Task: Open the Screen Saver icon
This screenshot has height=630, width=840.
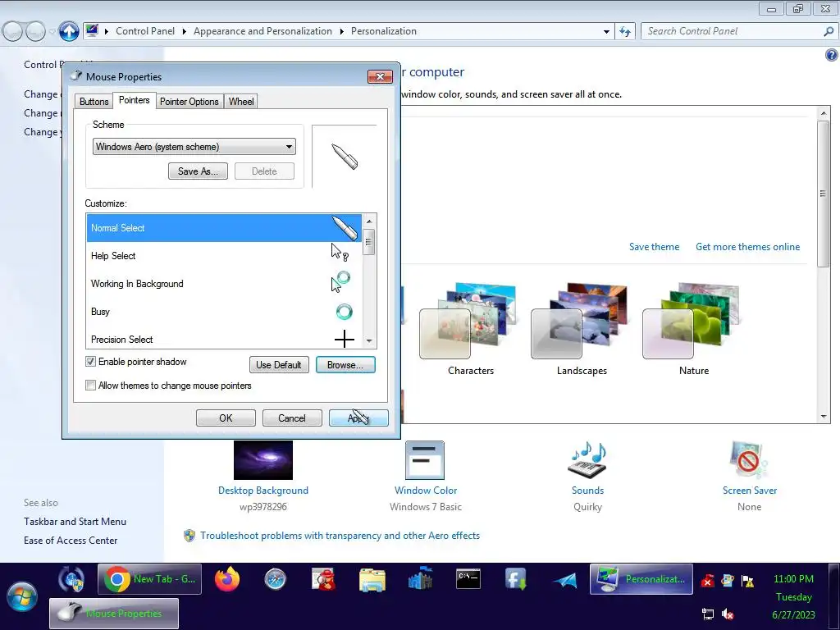Action: [748, 459]
